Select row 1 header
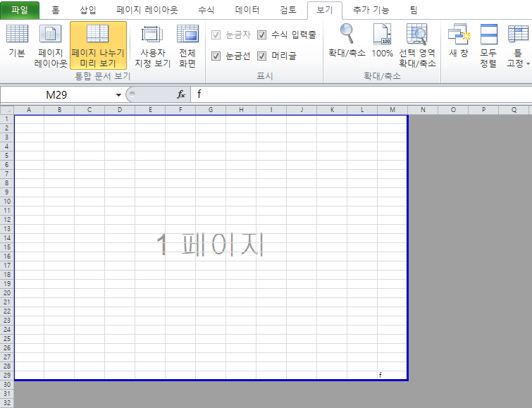Image resolution: width=532 pixels, height=408 pixels. click(x=7, y=119)
